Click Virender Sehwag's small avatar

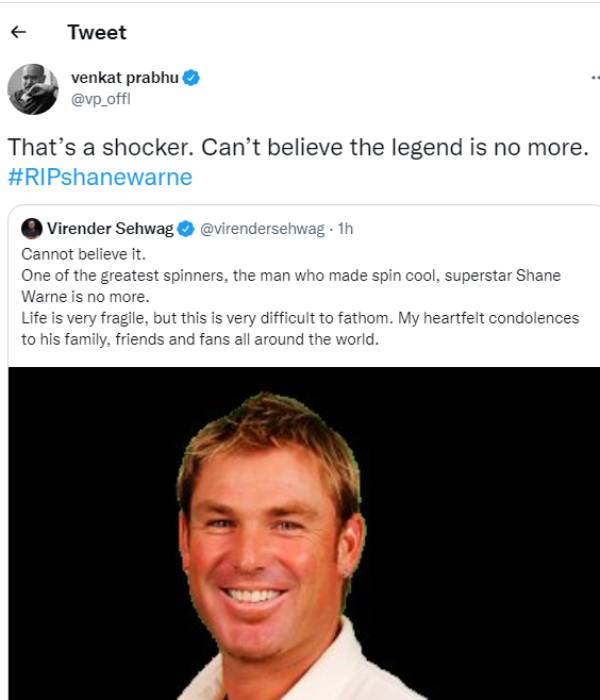tap(32, 229)
